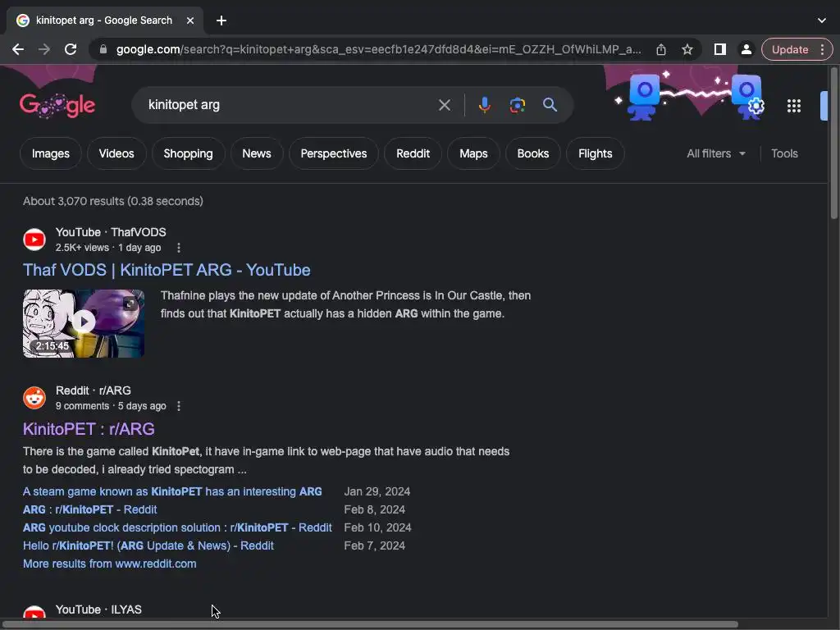Viewport: 840px width, 630px height.
Task: Open the Google apps grid icon
Action: 794,106
